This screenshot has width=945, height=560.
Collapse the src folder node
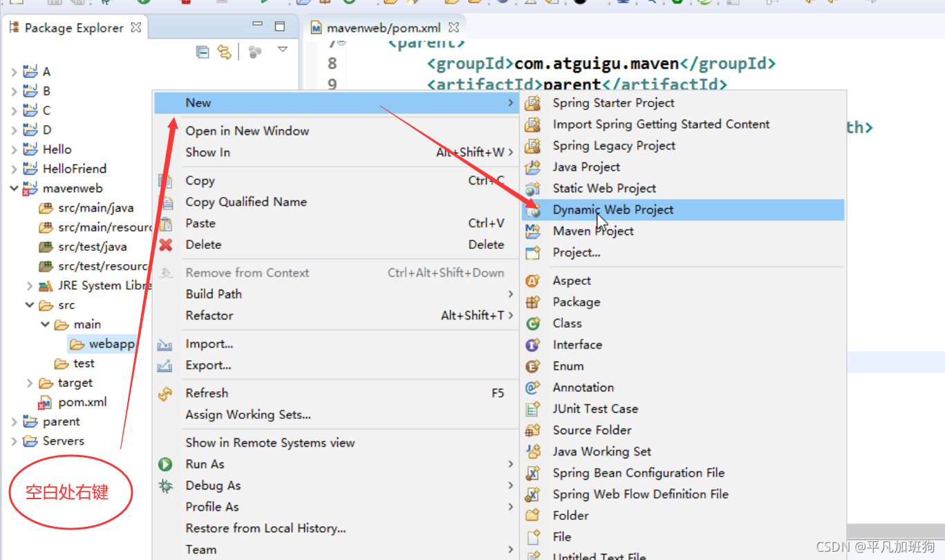29,305
